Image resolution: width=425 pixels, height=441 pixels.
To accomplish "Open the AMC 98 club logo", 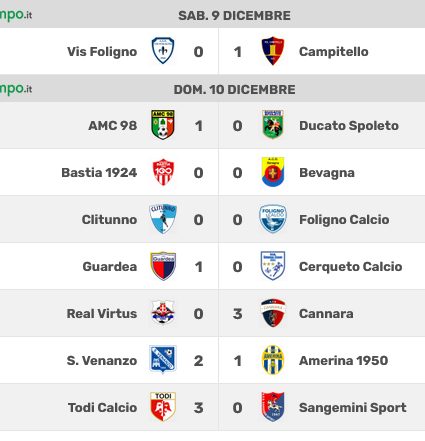I will coord(163,125).
